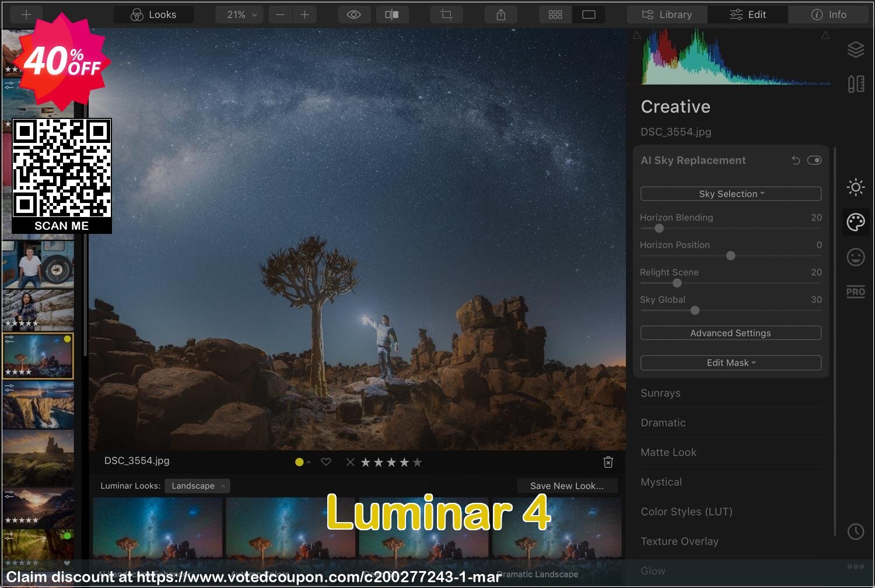Select the man by van filmstrip thumbnail
This screenshot has height=588, width=875.
coord(38,264)
